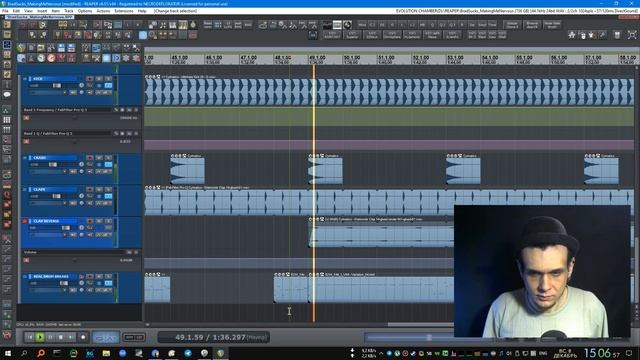Viewport: 640px width, 360px height.
Task: Open the File menu
Action: (x=5, y=11)
